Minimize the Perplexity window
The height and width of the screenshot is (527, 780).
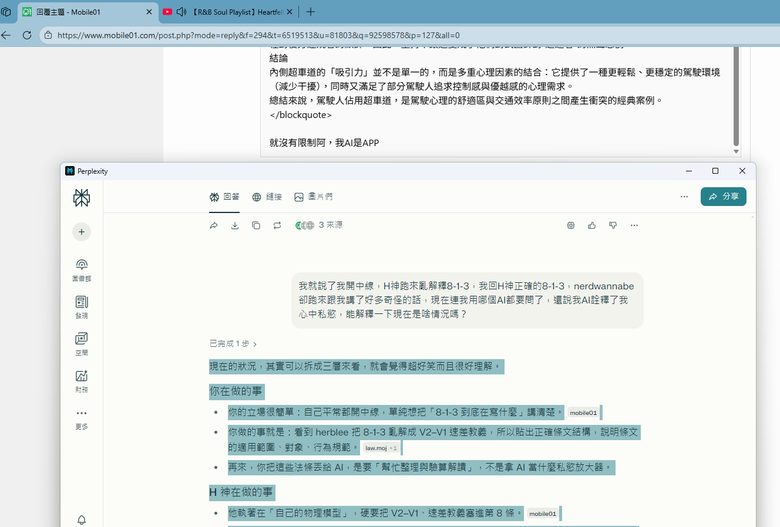point(689,171)
